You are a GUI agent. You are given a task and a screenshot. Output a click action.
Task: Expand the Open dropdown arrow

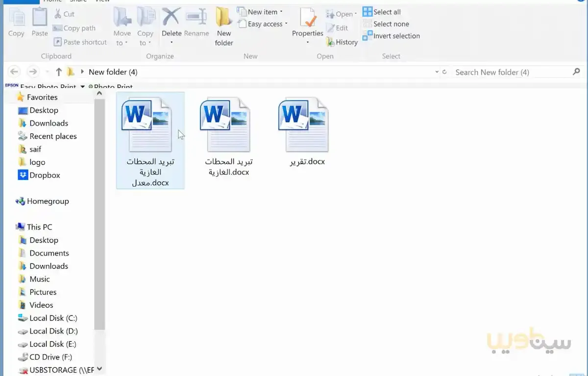coord(356,14)
